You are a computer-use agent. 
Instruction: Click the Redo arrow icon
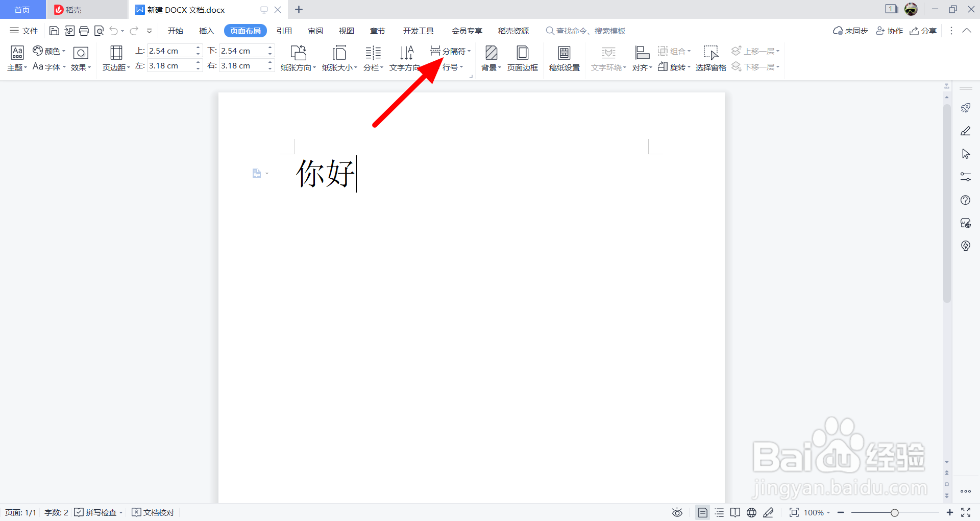(x=134, y=31)
